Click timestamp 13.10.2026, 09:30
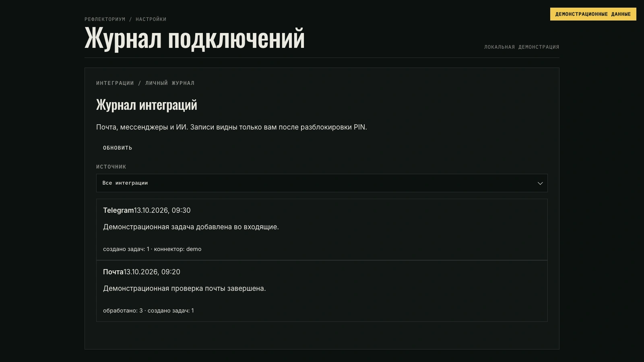 [162, 210]
